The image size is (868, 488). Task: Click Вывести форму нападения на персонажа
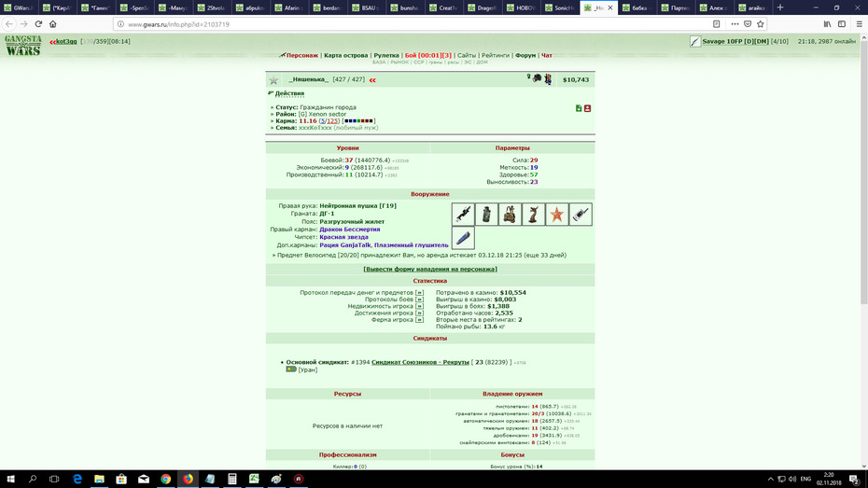430,269
